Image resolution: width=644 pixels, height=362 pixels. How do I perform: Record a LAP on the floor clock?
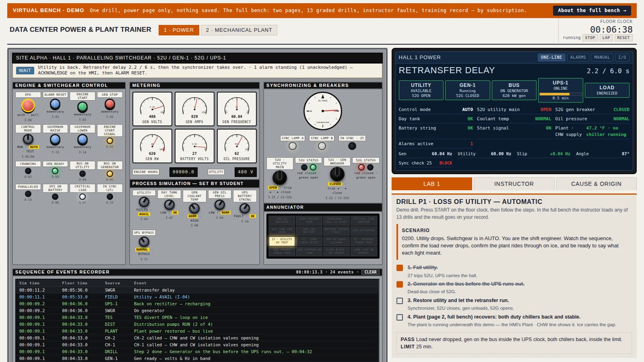point(606,38)
